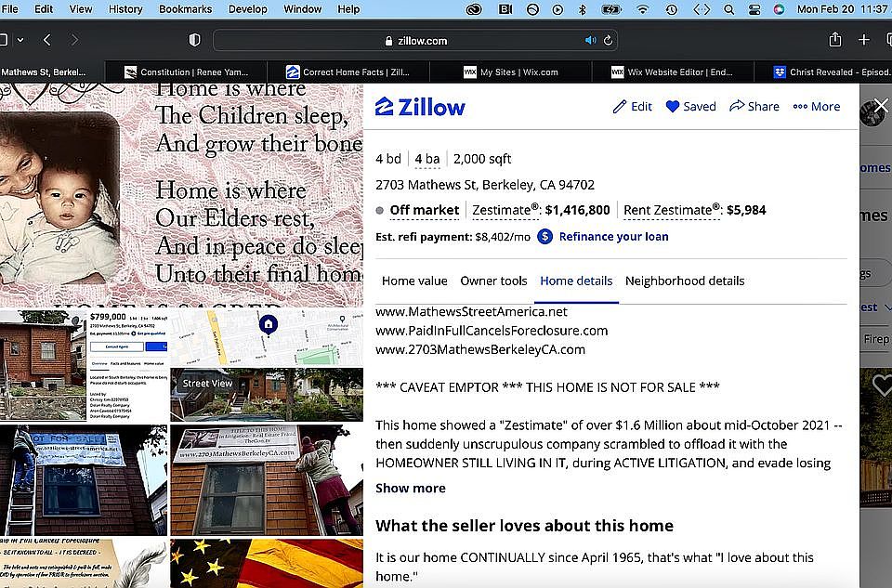This screenshot has width=892, height=588.
Task: Reload the page with refresh icon
Action: pyautogui.click(x=608, y=40)
